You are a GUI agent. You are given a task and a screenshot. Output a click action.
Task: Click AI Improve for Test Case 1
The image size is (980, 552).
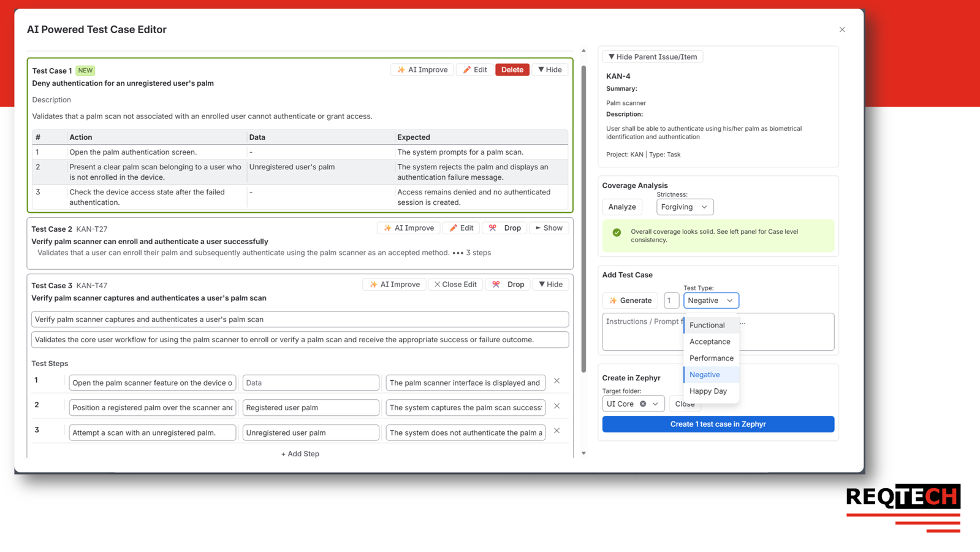point(422,70)
